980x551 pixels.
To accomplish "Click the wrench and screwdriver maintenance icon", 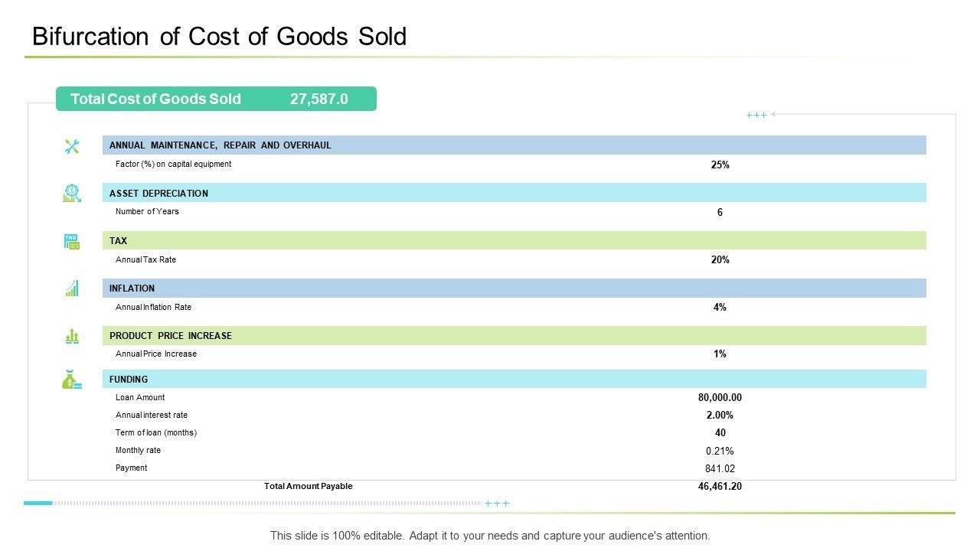I will pos(72,146).
